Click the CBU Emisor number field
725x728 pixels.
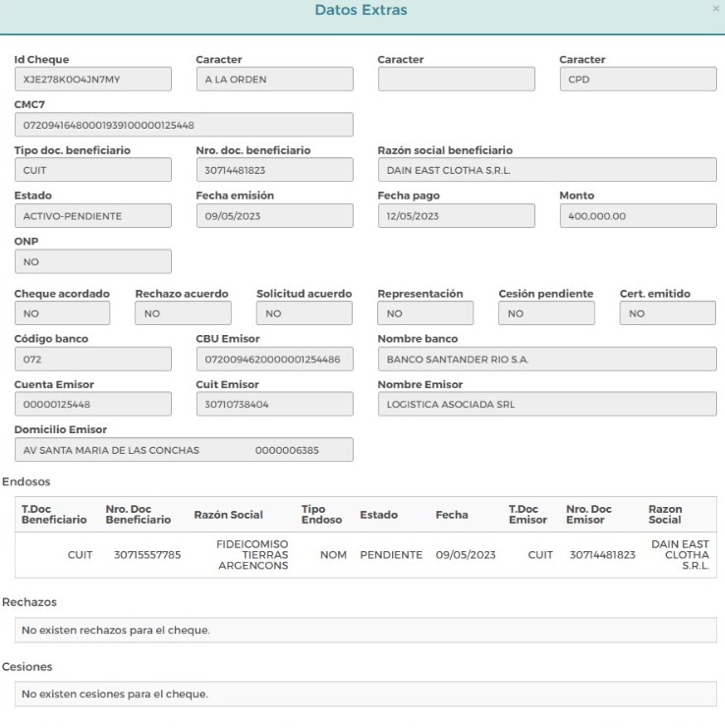pyautogui.click(x=275, y=359)
